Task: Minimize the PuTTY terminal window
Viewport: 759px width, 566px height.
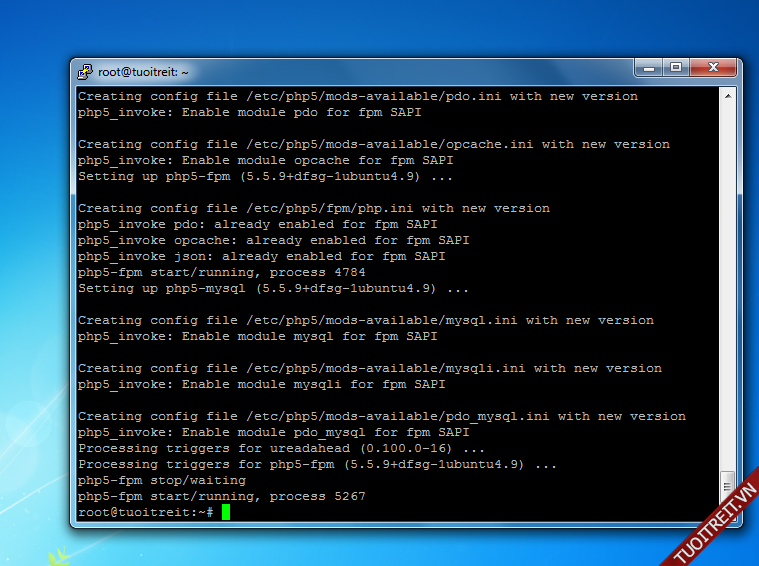Action: coord(648,68)
